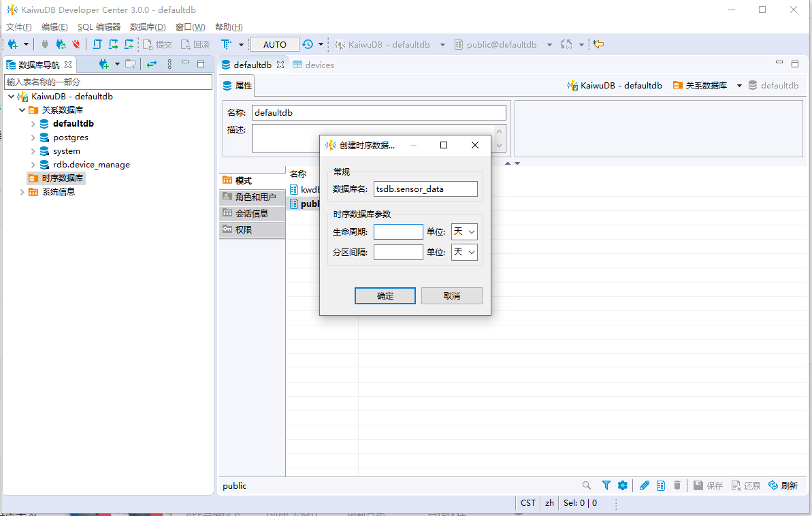This screenshot has width=812, height=516.
Task: Click the blue filter funnel icon
Action: click(x=606, y=485)
